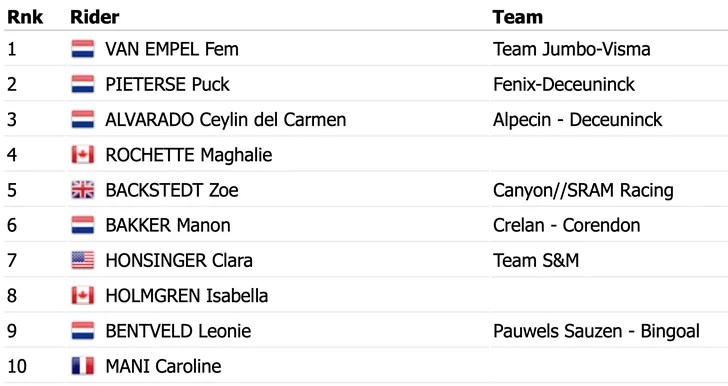The width and height of the screenshot is (728, 386).
Task: Sort the table by the Rnk column header
Action: pos(25,17)
